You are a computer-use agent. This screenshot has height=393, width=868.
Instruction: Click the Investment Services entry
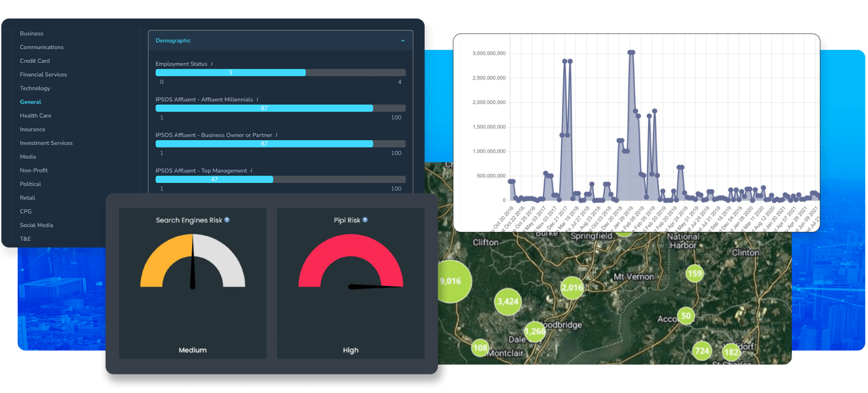46,143
